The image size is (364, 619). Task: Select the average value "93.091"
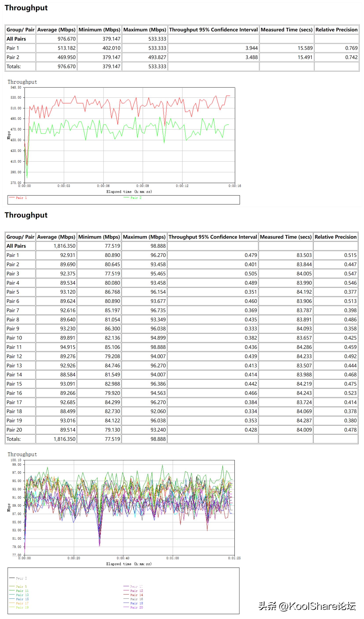click(x=68, y=384)
